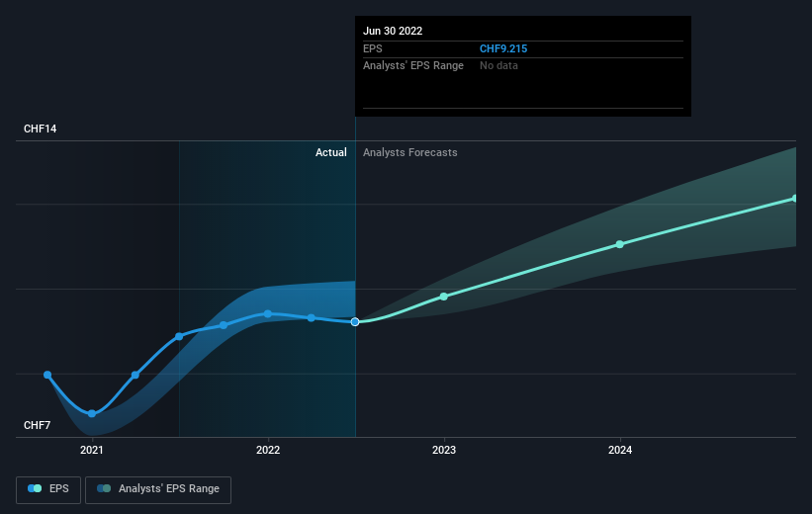812x514 pixels.
Task: Click the 2023 forecast EPS data point
Action: click(x=444, y=297)
